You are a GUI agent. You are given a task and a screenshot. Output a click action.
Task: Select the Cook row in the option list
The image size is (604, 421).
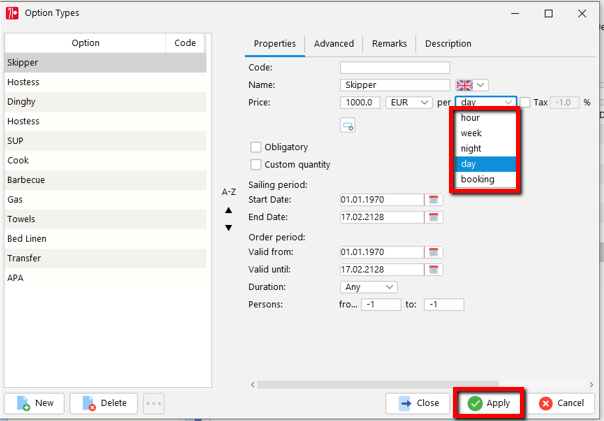[x=105, y=160]
